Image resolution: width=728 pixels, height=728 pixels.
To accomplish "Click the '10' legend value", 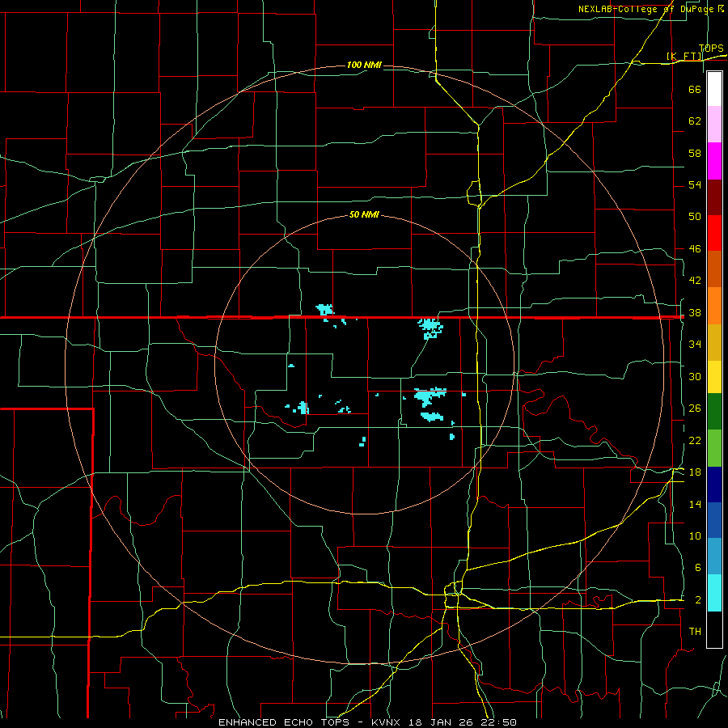I will (x=695, y=536).
